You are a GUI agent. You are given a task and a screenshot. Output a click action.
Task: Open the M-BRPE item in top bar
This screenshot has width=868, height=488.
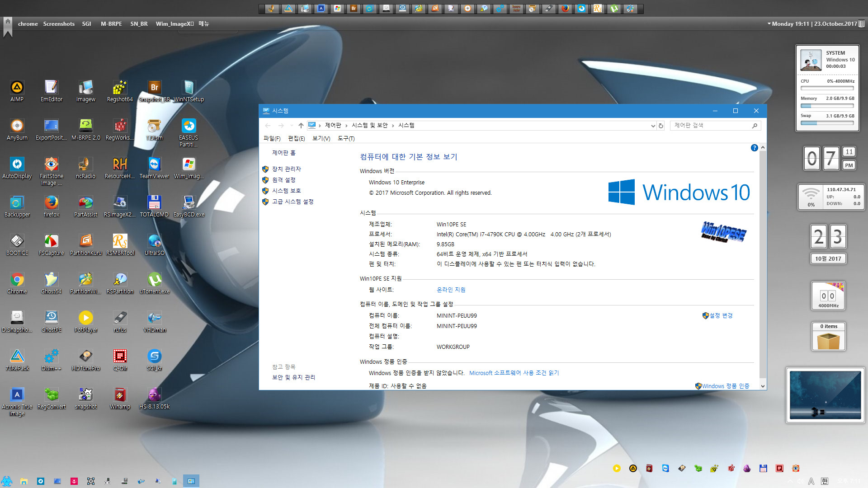pos(111,24)
